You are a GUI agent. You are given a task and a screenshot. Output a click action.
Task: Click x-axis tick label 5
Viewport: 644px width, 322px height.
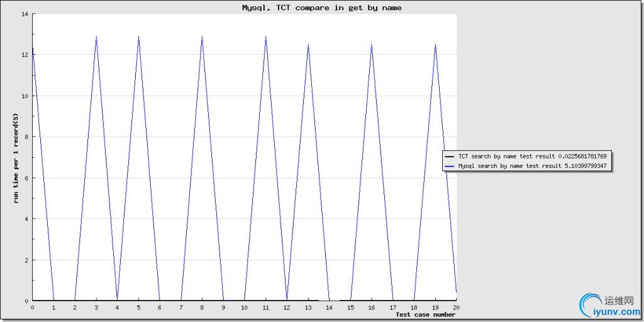coord(138,307)
